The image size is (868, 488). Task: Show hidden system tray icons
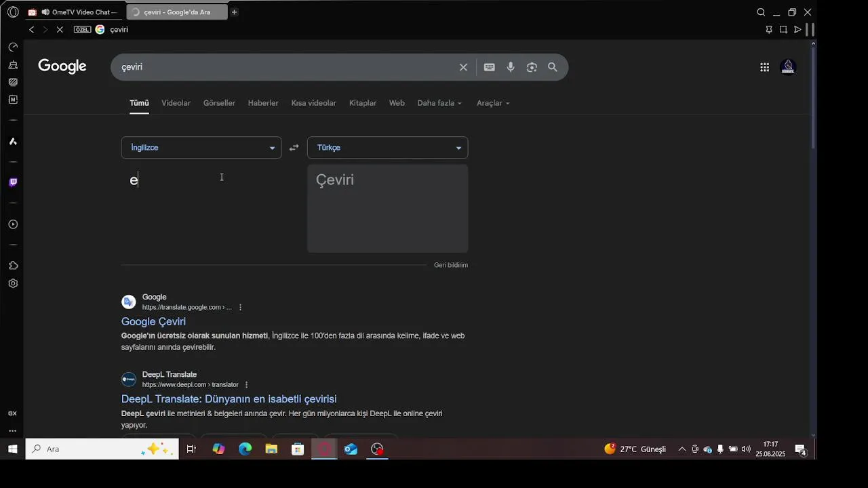point(682,449)
